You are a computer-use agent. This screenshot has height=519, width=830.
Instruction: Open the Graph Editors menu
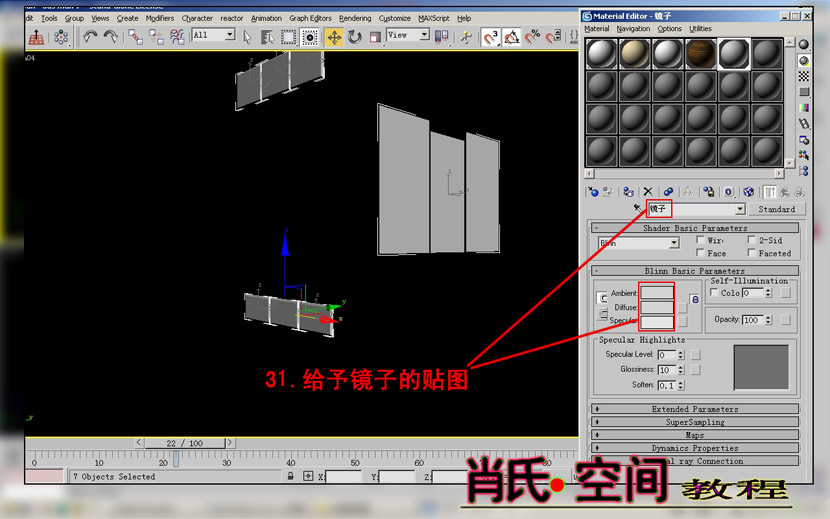point(310,18)
